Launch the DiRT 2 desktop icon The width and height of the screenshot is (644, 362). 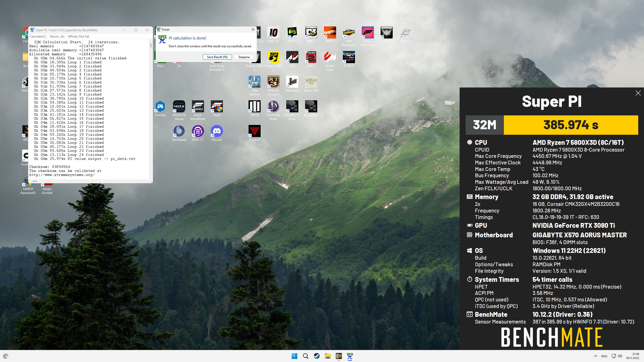pyautogui.click(x=292, y=35)
